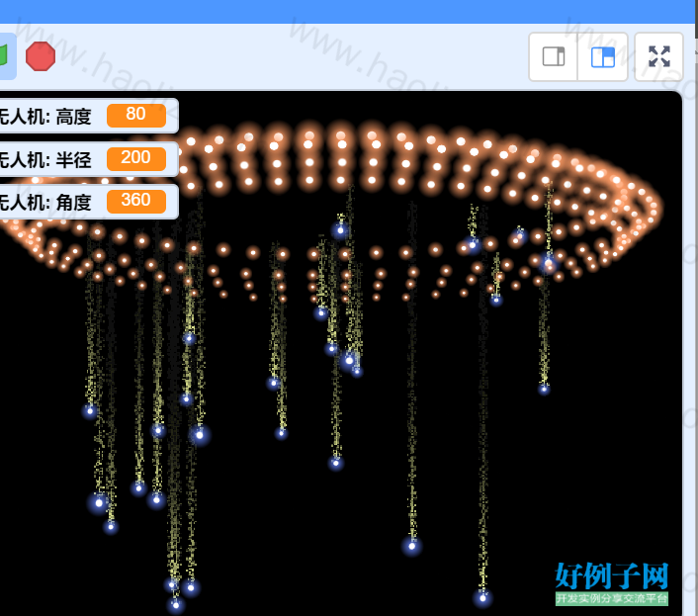Switch to small stage layout
This screenshot has height=616, width=698.
click(x=554, y=56)
